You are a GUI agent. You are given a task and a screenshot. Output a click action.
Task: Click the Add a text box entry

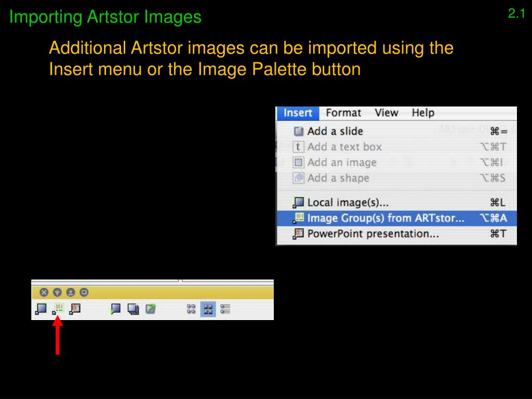[x=396, y=147]
